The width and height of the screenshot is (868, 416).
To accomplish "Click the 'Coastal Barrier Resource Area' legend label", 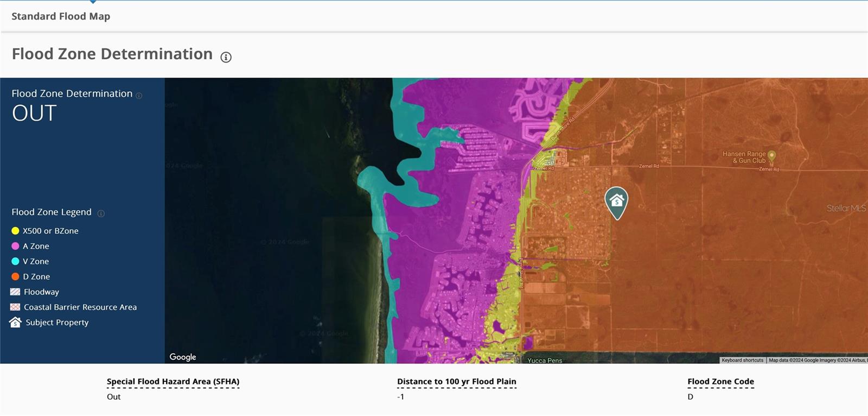I will pos(80,307).
